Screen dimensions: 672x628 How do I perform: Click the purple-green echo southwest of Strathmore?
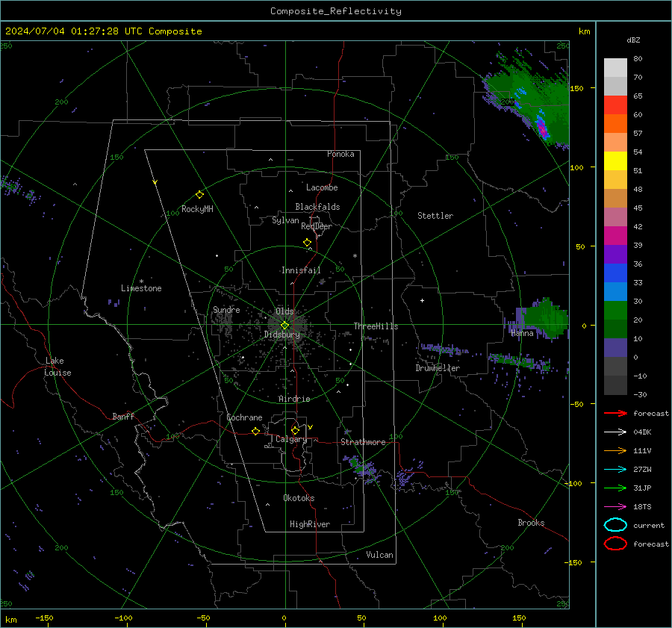click(361, 468)
